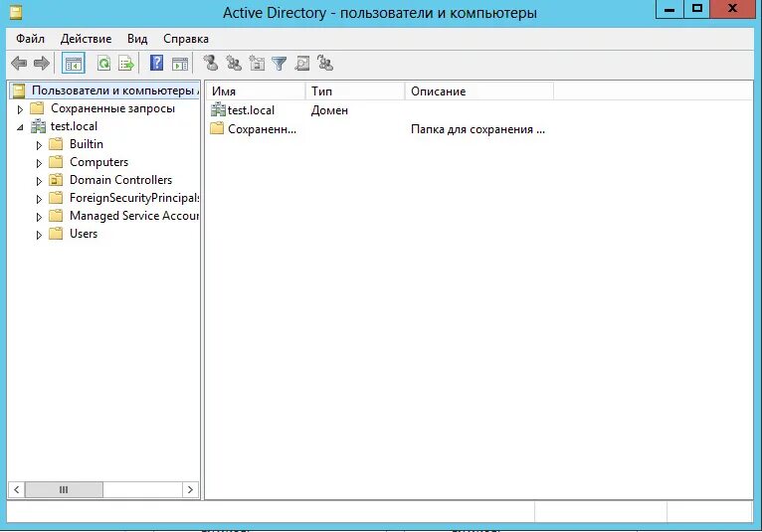The width and height of the screenshot is (762, 532).
Task: Click the Builtin folder icon
Action: [x=56, y=144]
